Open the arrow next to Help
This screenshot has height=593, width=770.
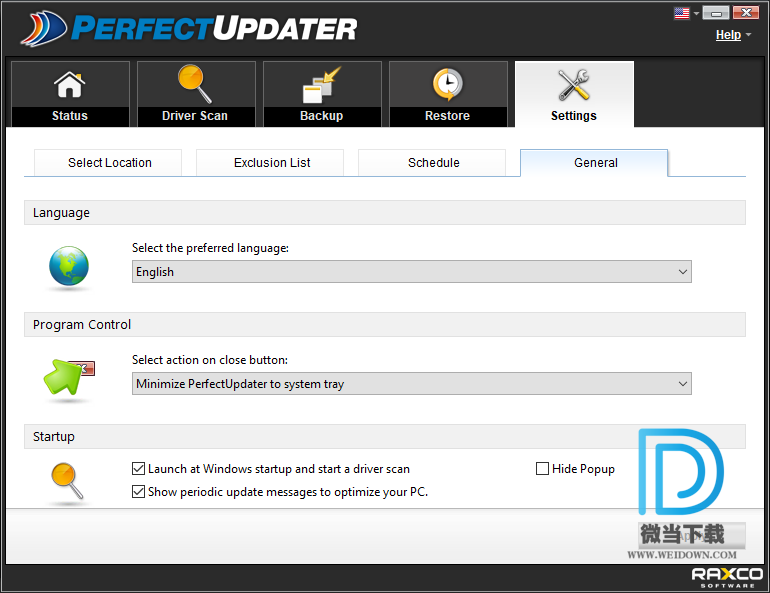pyautogui.click(x=748, y=34)
